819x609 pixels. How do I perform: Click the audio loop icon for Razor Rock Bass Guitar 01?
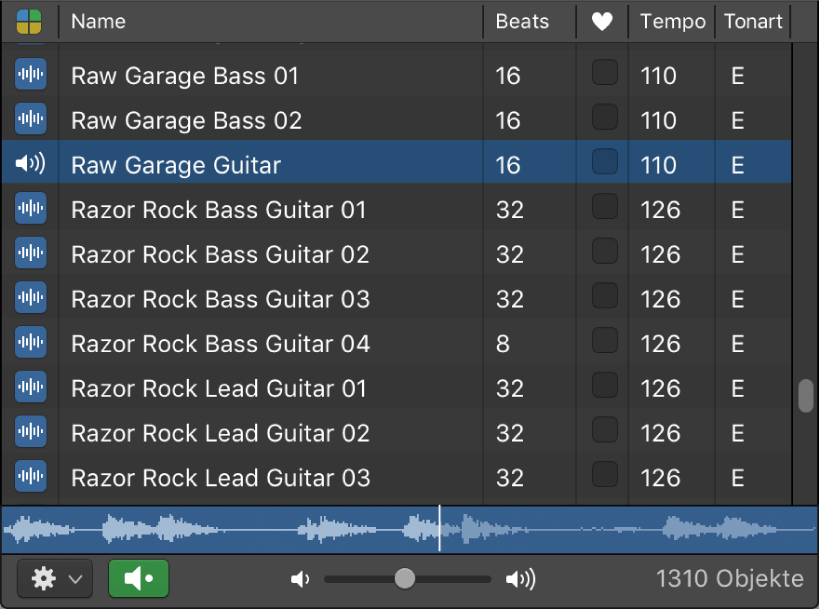[31, 209]
